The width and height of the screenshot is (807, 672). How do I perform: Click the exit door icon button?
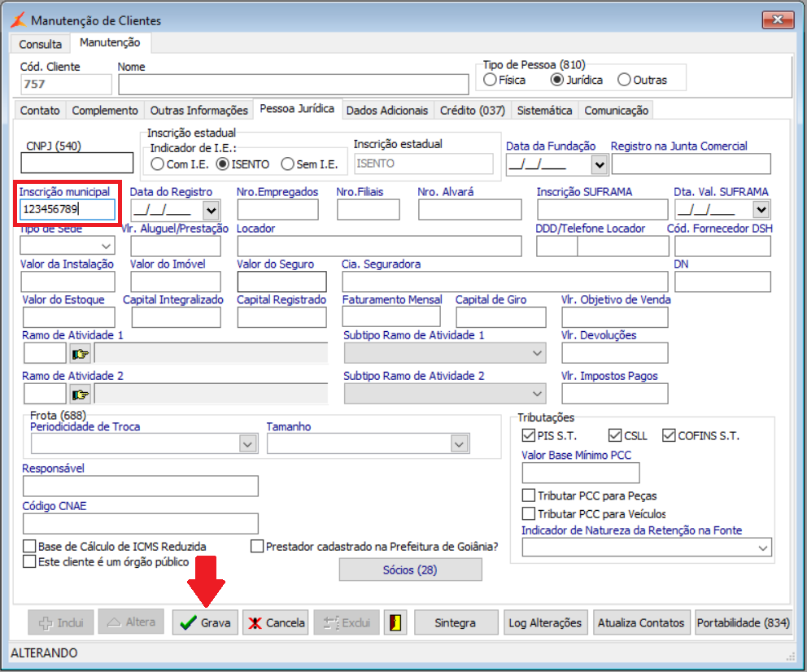395,622
